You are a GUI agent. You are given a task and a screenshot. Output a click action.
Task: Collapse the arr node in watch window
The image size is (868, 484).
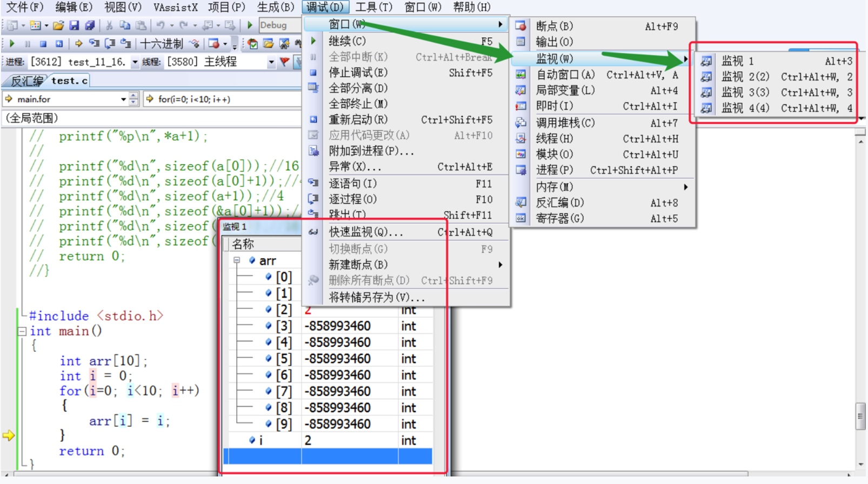(x=237, y=260)
